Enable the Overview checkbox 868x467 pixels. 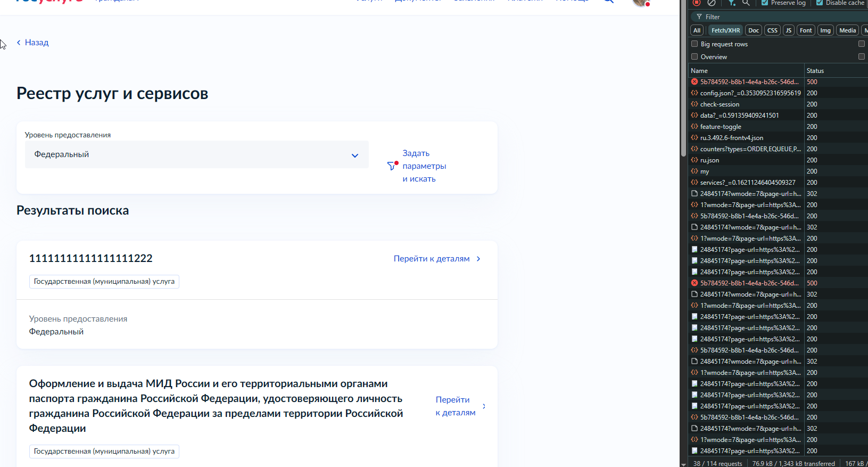[x=695, y=56]
